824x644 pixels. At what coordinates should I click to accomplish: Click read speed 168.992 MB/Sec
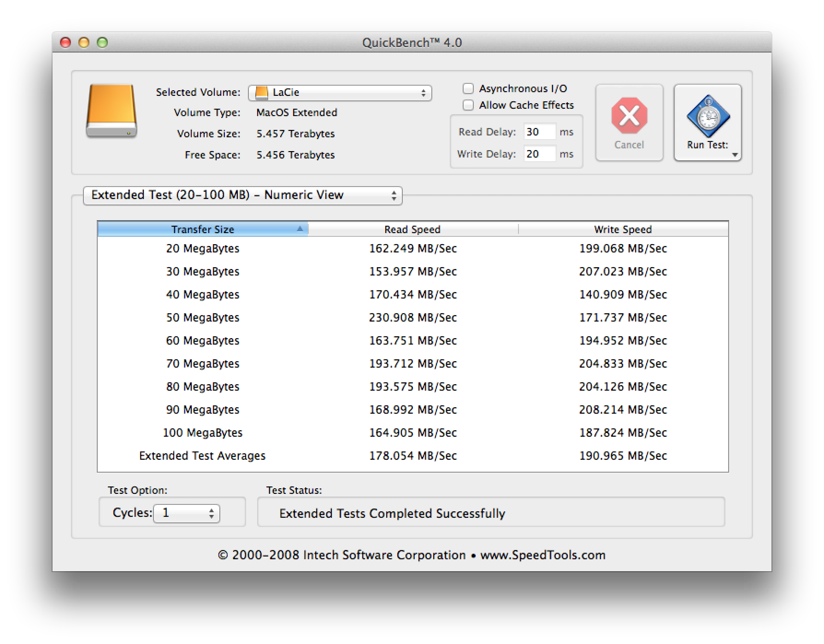(413, 410)
